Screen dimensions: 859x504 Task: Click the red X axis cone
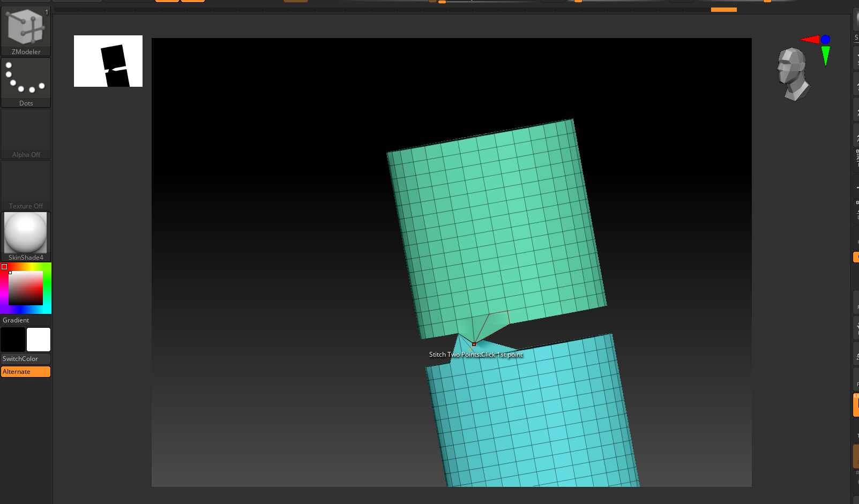pos(810,39)
